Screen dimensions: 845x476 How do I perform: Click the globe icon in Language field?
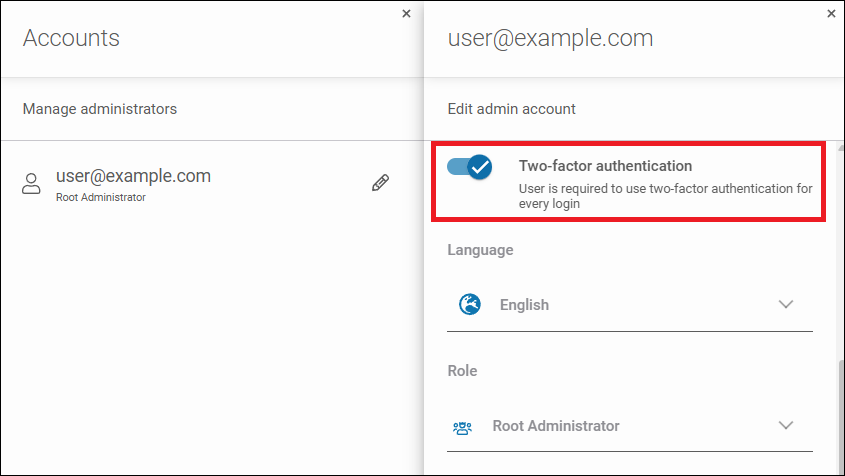point(470,305)
